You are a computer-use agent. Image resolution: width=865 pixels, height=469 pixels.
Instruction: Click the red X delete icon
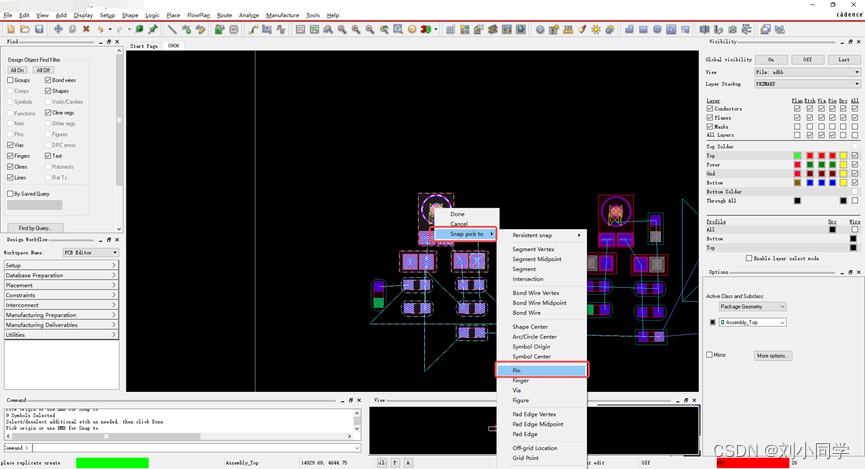click(x=86, y=29)
